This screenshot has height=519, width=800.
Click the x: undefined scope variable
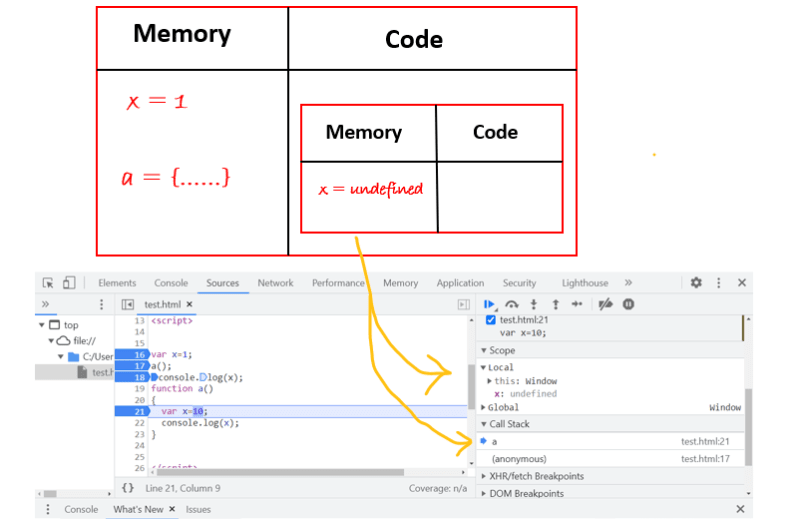pos(525,394)
